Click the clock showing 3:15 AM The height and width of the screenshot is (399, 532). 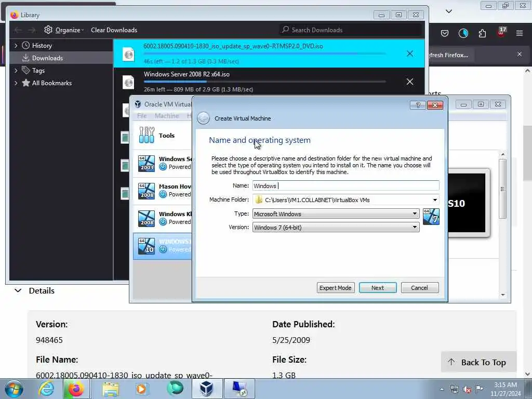(505, 389)
